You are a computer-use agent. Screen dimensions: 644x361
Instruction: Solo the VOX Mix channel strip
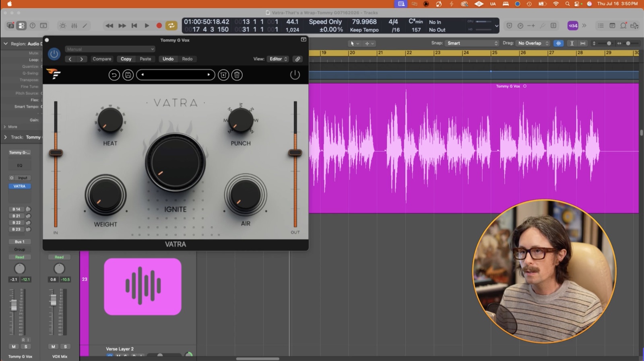click(65, 347)
